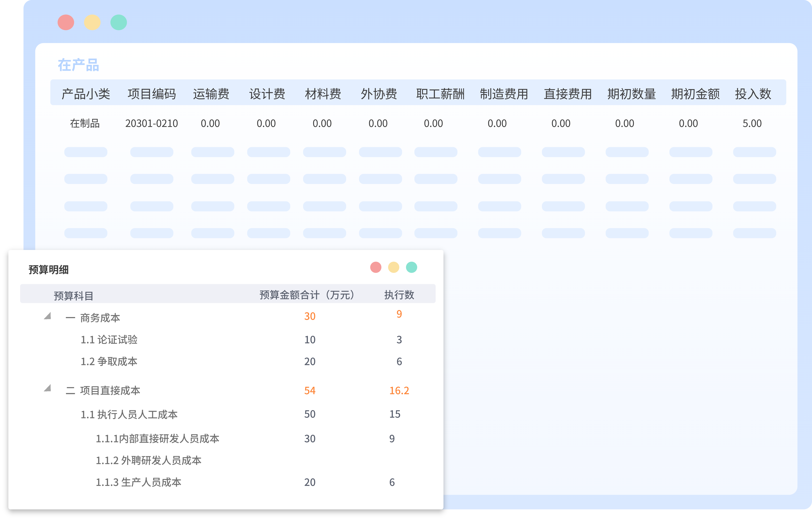Click the 项目编码 column header
This screenshot has width=812, height=520.
click(x=152, y=94)
